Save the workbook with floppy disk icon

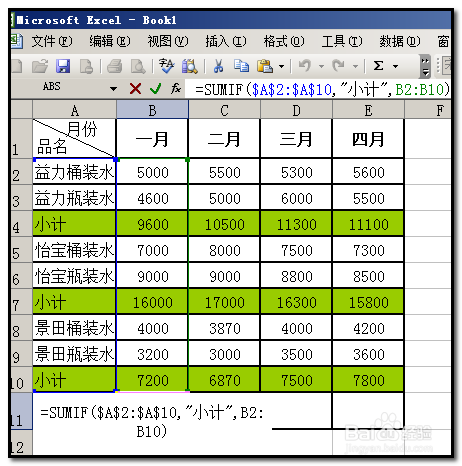(63, 66)
